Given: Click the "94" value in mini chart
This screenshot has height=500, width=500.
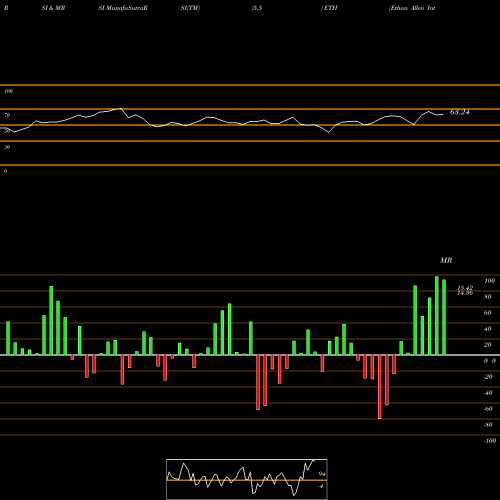Looking at the screenshot, I should pos(322,474).
